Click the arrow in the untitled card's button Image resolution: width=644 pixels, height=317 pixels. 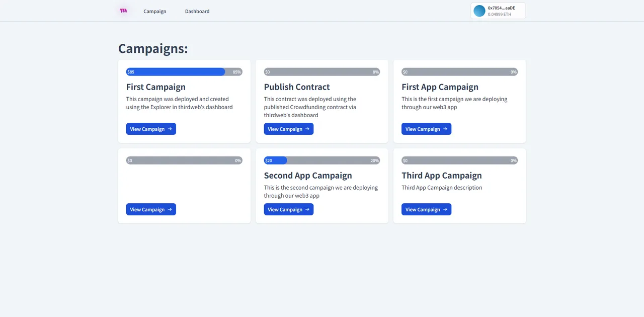[x=170, y=209]
